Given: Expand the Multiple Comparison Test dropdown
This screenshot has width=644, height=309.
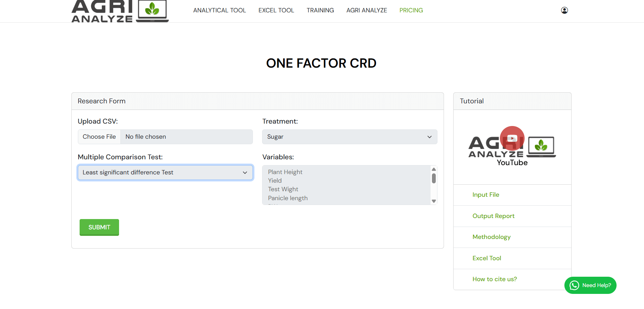Looking at the screenshot, I should 165,172.
